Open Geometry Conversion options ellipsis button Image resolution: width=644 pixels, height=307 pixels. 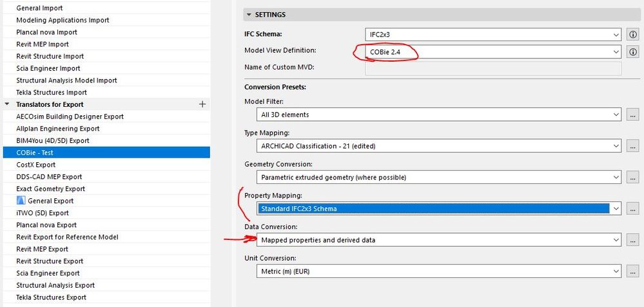633,177
